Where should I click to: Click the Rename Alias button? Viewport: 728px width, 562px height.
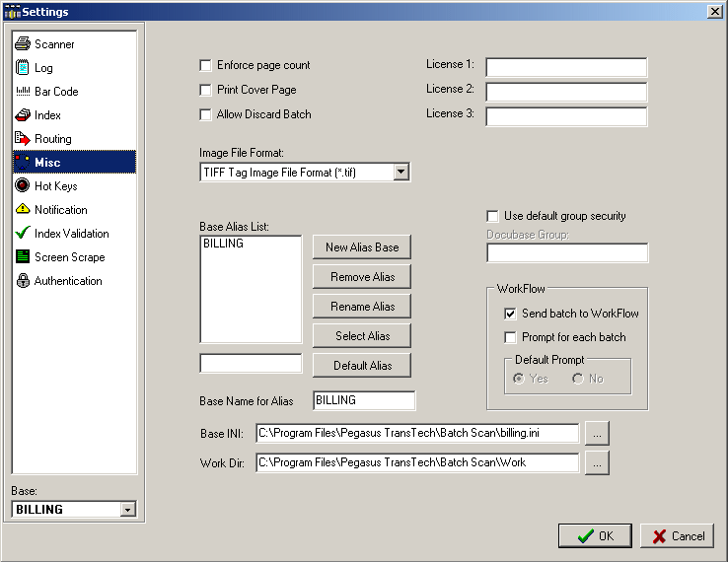tap(362, 307)
